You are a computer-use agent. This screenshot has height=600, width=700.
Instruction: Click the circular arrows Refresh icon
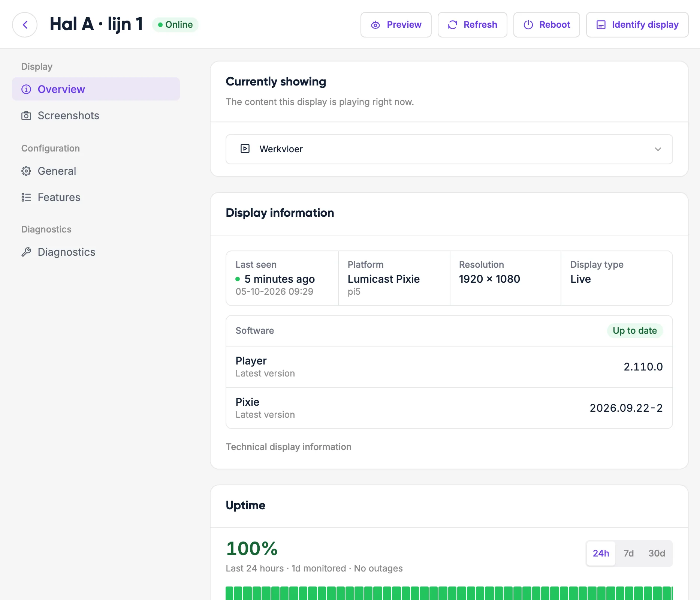pyautogui.click(x=453, y=25)
